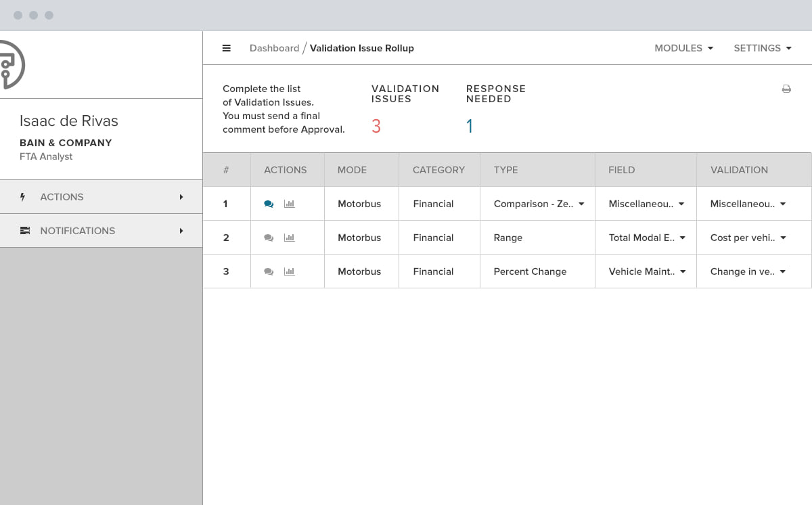Expand the Comparison - Ze.. type dropdown
The width and height of the screenshot is (812, 505).
tap(581, 204)
